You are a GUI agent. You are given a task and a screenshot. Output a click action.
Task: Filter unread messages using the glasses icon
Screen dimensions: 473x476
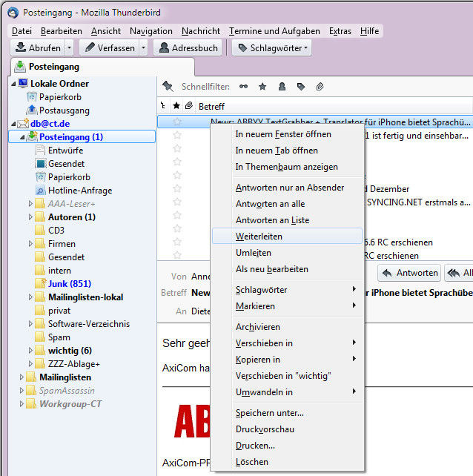click(x=243, y=87)
